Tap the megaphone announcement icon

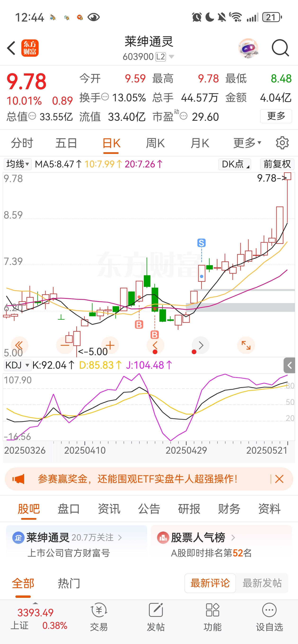coord(18,479)
